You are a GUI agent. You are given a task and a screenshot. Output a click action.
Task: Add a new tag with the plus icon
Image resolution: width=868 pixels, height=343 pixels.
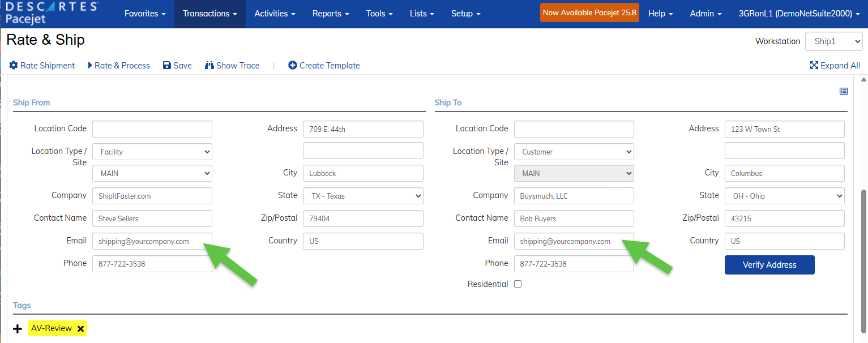[17, 328]
